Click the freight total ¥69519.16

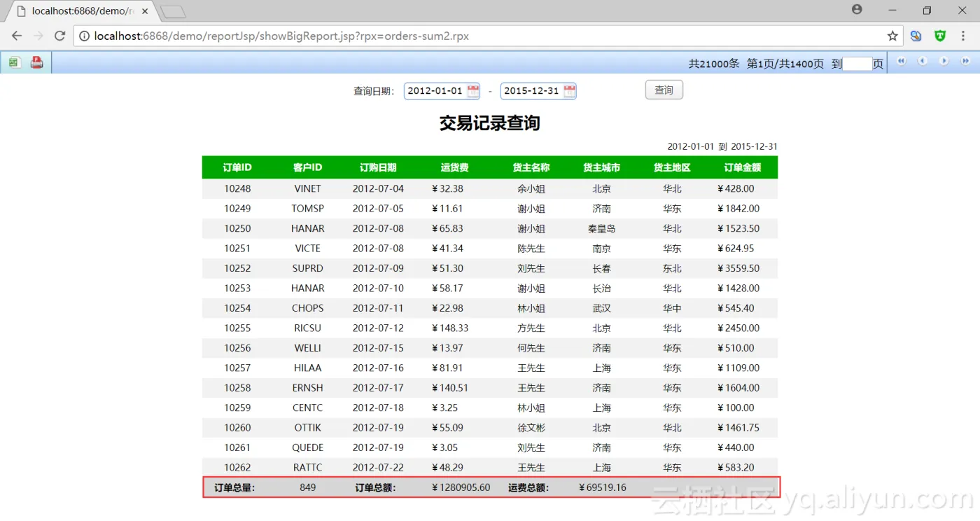pos(602,488)
